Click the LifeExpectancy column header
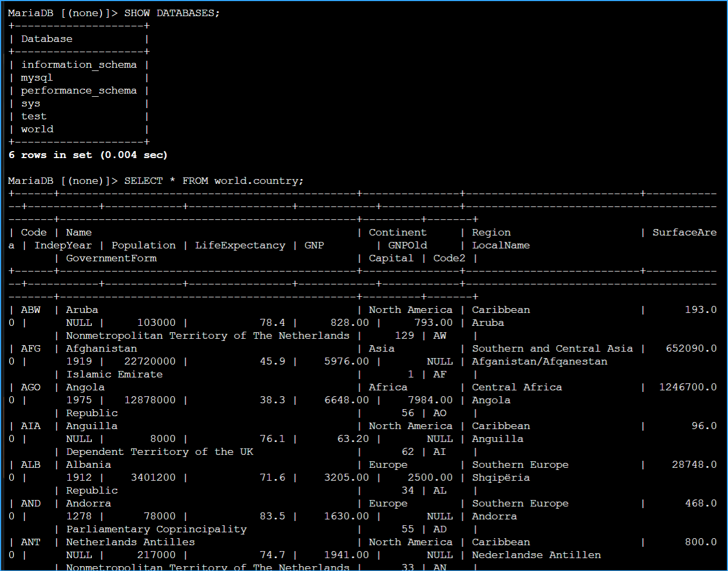This screenshot has width=728, height=571. [240, 245]
